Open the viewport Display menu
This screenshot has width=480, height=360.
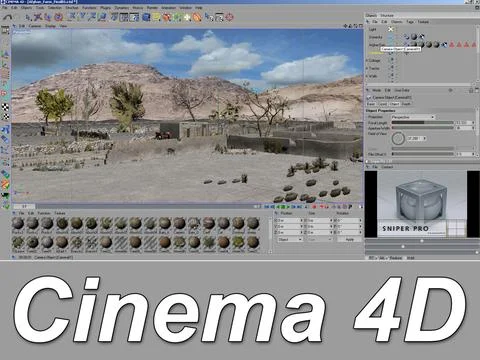click(x=50, y=26)
